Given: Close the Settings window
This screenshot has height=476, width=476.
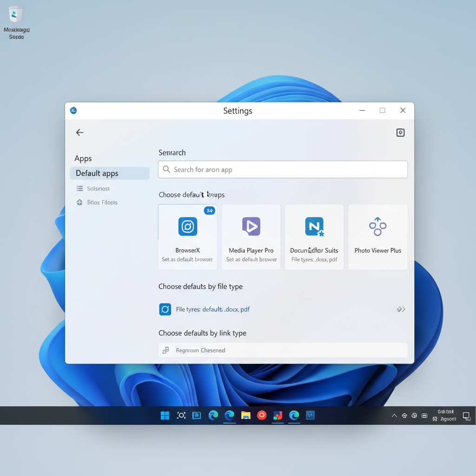Looking at the screenshot, I should tap(403, 111).
